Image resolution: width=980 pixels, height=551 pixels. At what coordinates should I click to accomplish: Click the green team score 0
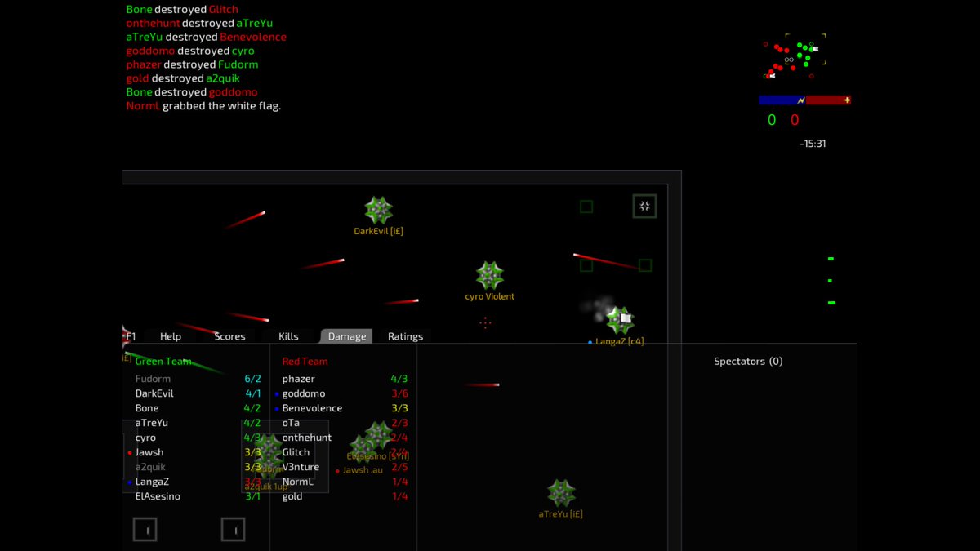point(772,120)
